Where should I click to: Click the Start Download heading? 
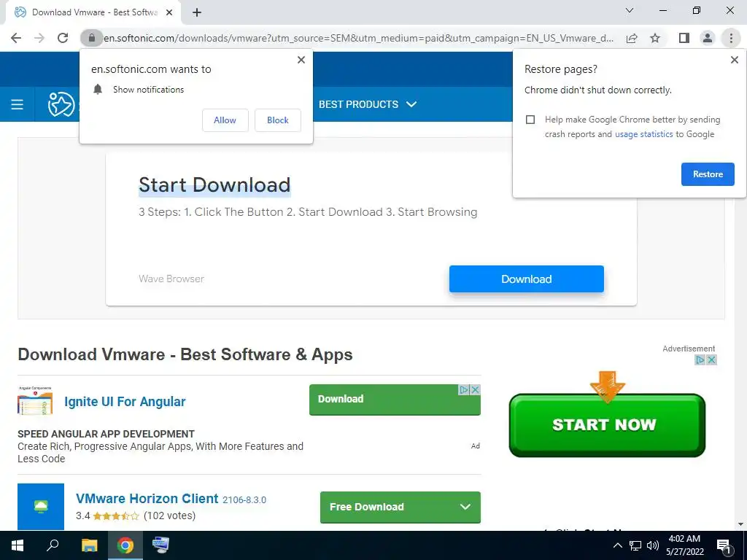[214, 185]
